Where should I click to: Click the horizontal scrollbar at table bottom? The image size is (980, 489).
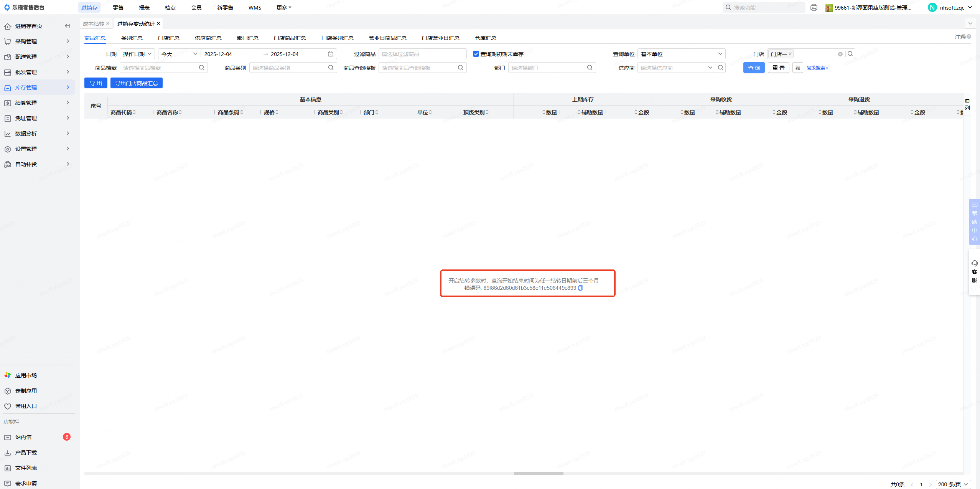[x=538, y=474]
